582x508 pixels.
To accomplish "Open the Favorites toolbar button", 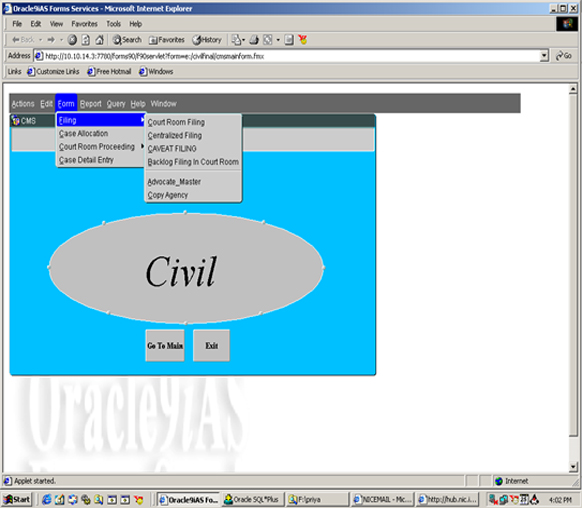I will [x=167, y=40].
